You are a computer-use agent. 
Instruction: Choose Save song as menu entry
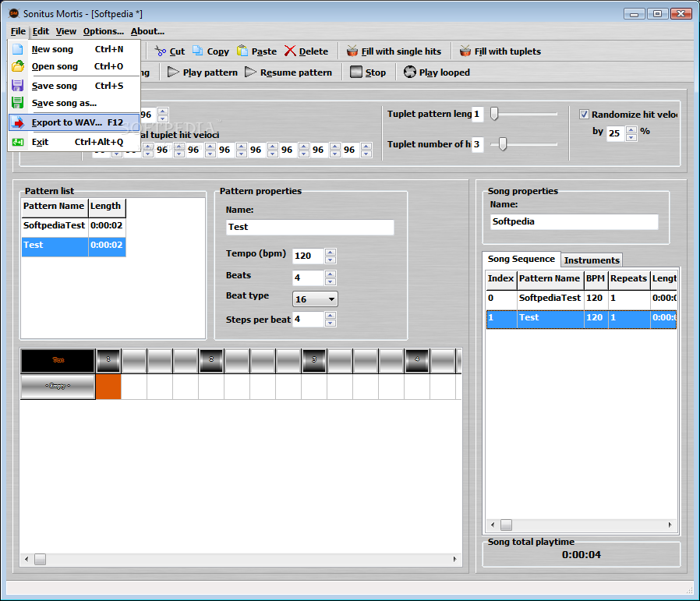[74, 103]
